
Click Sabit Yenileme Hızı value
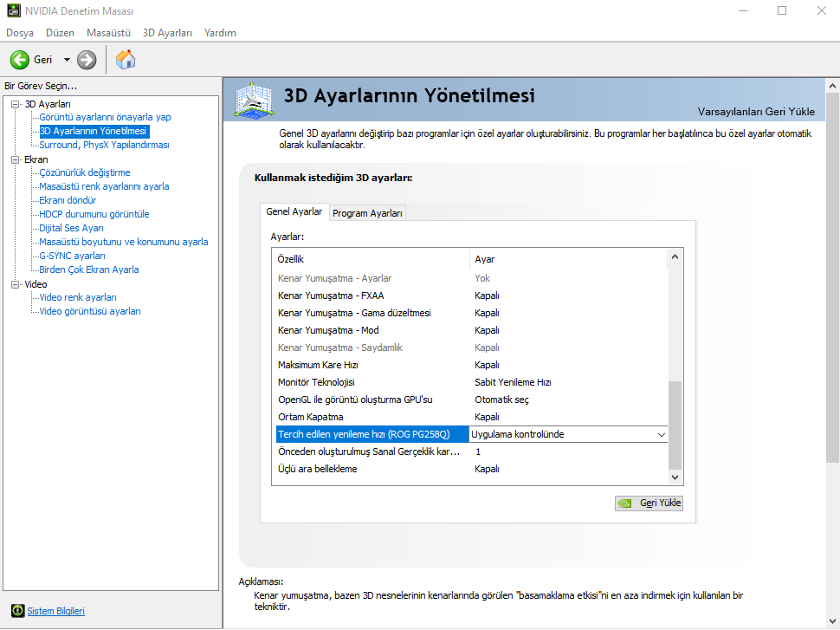click(513, 382)
